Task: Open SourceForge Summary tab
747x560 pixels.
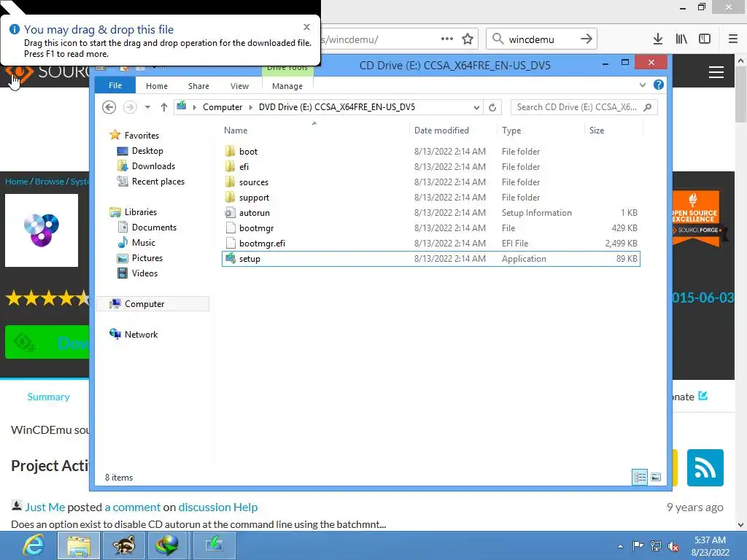Action: tap(49, 397)
